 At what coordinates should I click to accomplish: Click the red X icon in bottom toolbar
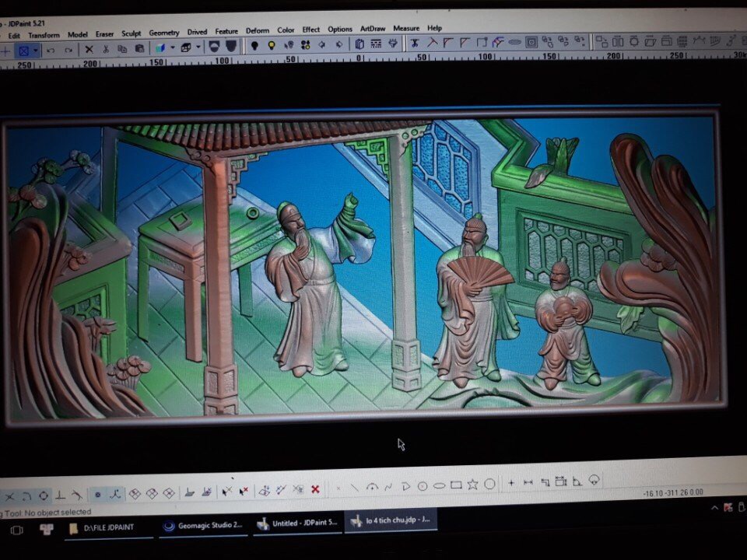pos(315,489)
